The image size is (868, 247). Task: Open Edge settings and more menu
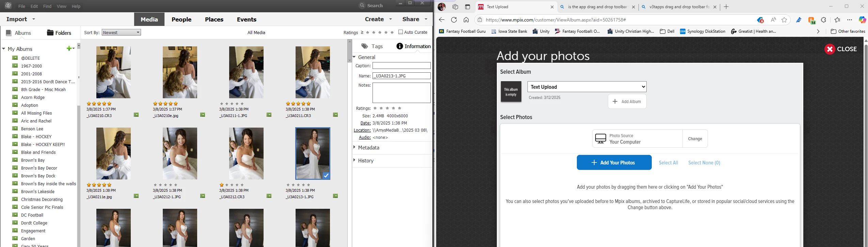pos(850,20)
